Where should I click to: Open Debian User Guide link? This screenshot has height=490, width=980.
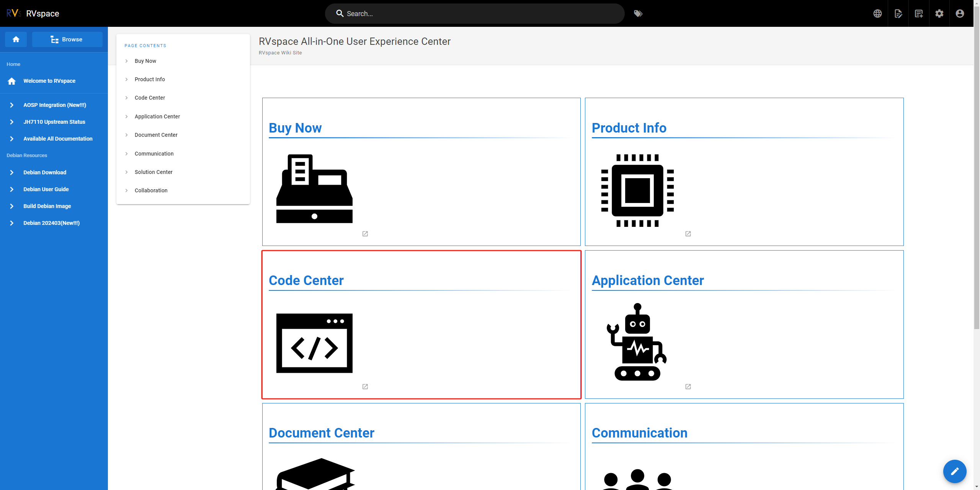point(46,189)
